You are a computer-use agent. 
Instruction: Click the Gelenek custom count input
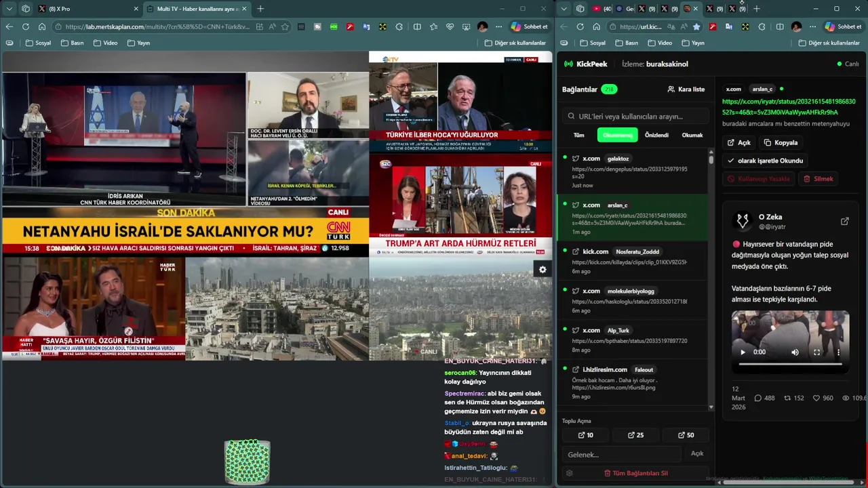(622, 454)
